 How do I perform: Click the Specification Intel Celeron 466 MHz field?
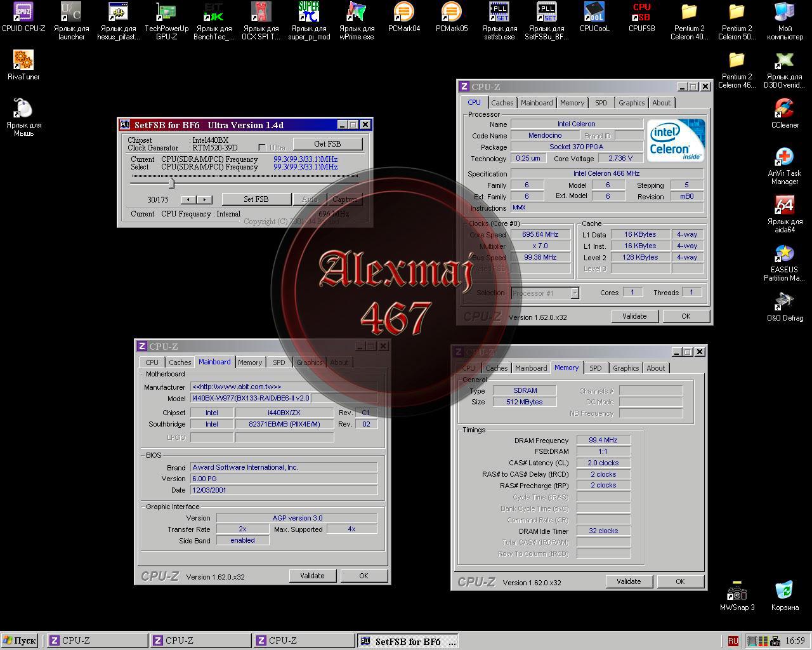click(x=606, y=173)
